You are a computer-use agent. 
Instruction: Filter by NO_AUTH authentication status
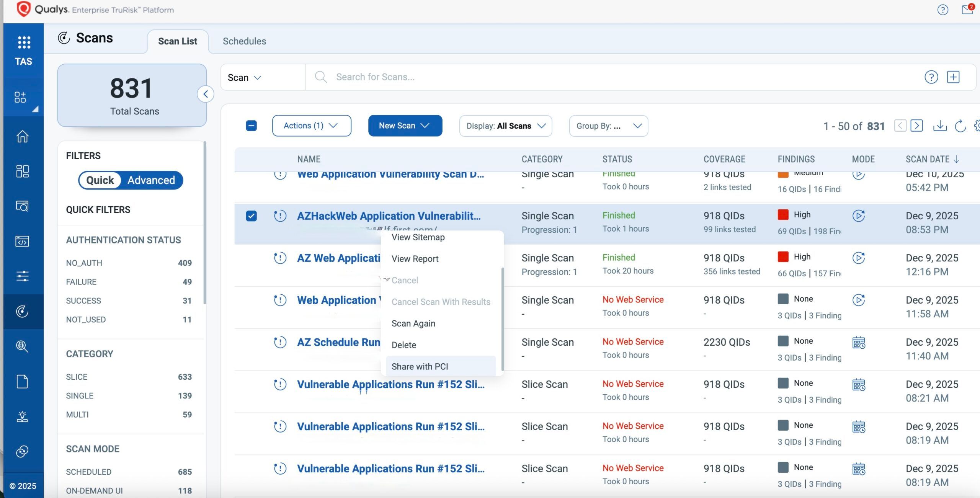(129, 263)
